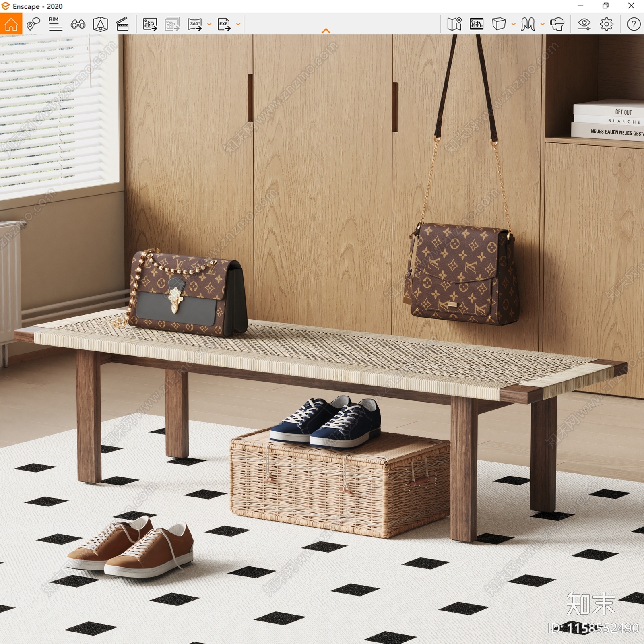Expand the material library dropdown arrow
The image size is (644, 644).
click(542, 24)
